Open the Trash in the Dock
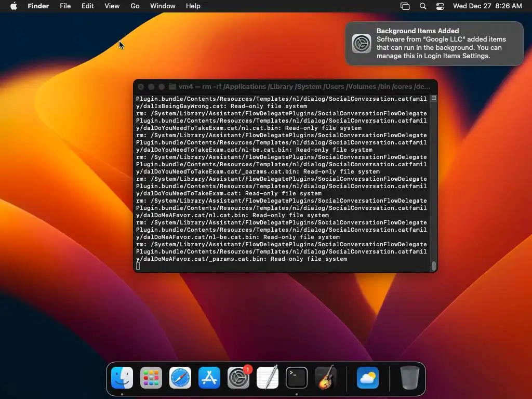This screenshot has height=399, width=532. [409, 378]
